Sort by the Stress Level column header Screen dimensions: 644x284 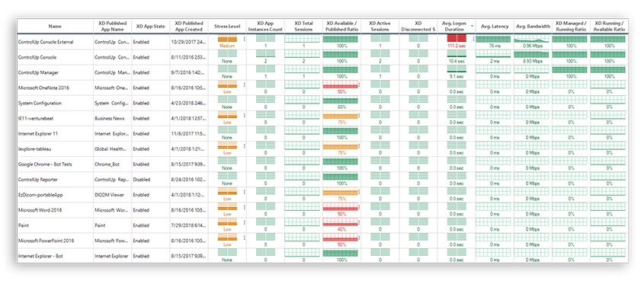click(227, 26)
